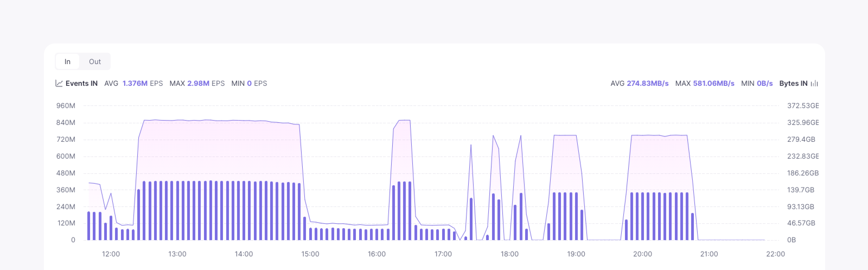Click the 17:00 time axis label
Image resolution: width=868 pixels, height=270 pixels.
click(443, 254)
